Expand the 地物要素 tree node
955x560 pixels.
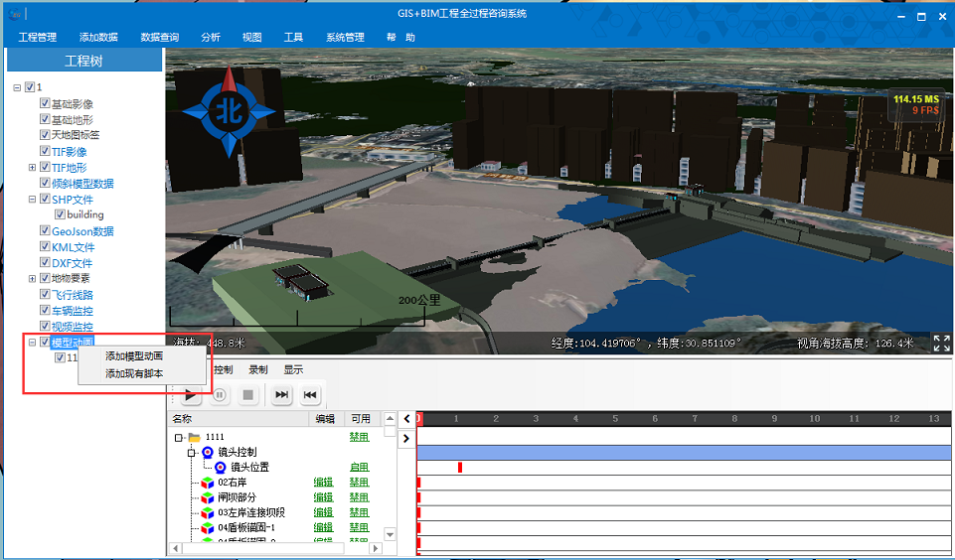(33, 279)
